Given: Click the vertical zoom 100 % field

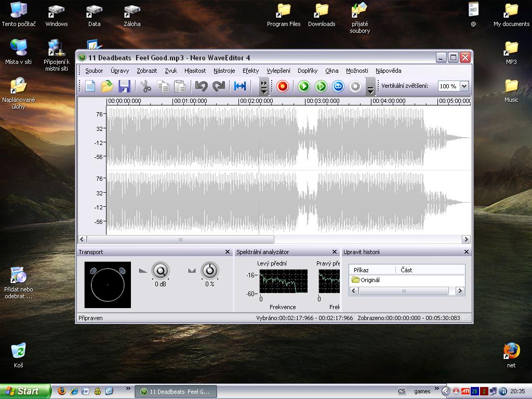Looking at the screenshot, I should point(448,86).
